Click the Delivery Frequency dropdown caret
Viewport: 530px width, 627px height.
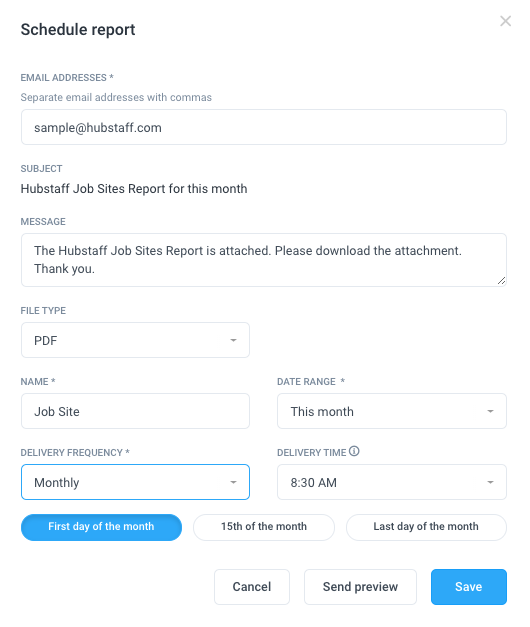tap(233, 482)
